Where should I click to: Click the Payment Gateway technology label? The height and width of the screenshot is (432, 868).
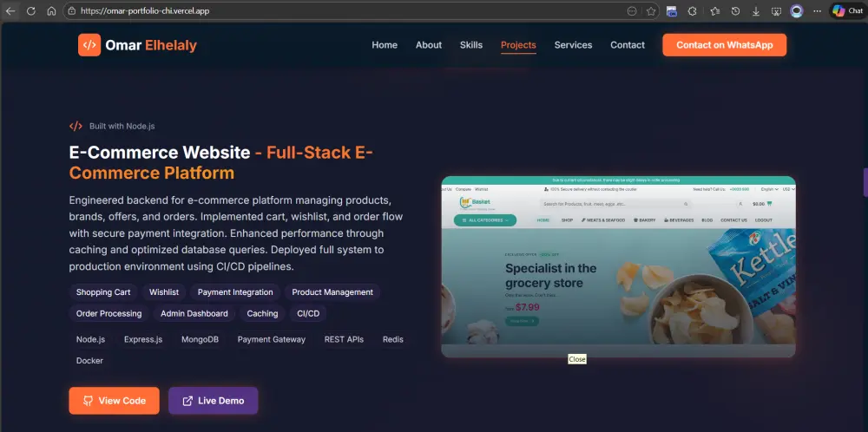tap(272, 340)
